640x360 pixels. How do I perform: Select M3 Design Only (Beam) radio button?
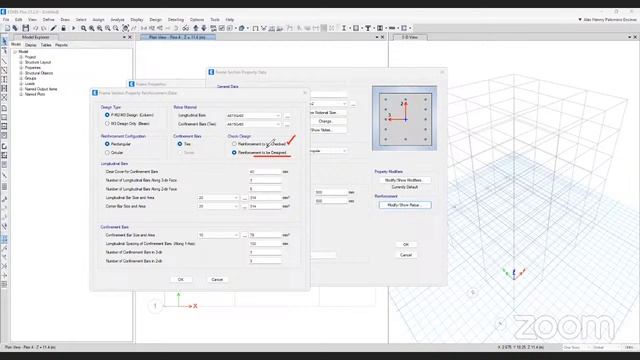107,123
